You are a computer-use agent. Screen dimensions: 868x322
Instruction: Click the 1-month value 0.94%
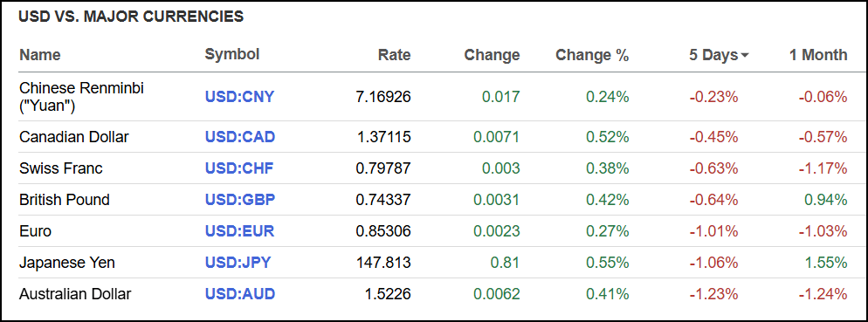click(x=826, y=200)
